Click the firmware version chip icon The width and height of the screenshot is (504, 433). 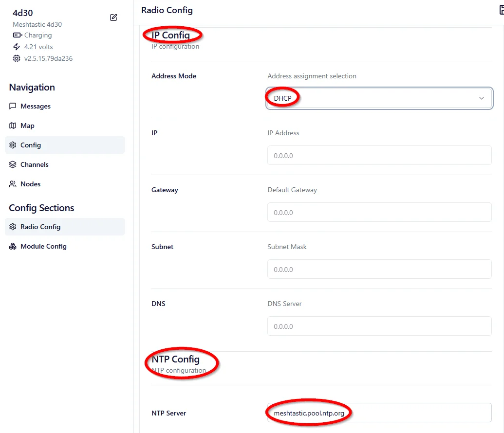coord(17,58)
